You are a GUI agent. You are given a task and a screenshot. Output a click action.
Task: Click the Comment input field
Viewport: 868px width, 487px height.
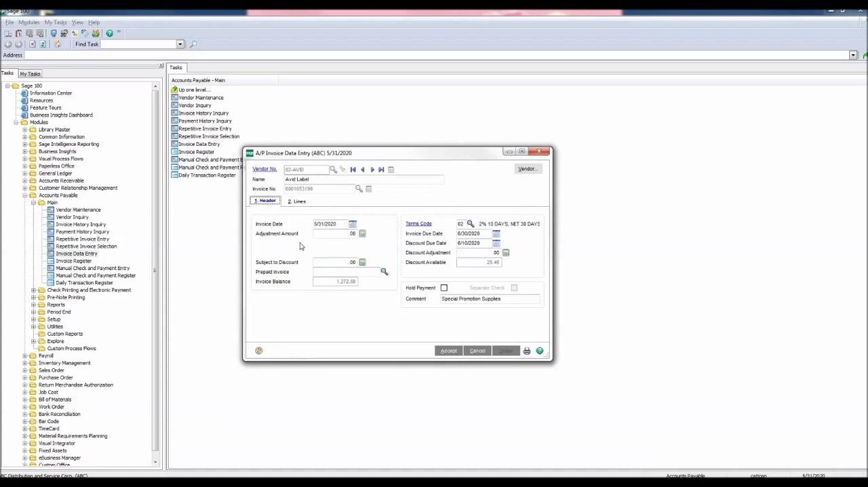click(490, 298)
